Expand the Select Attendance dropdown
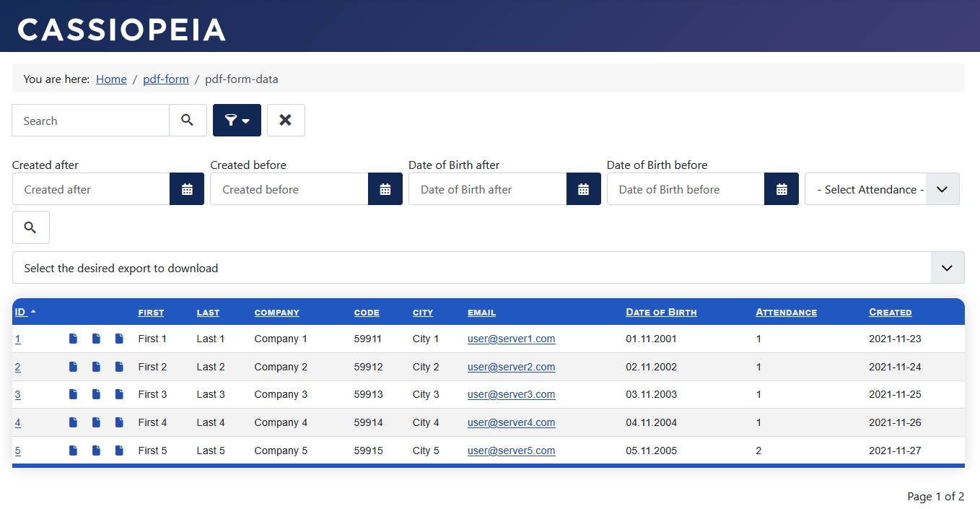The width and height of the screenshot is (980, 509). [x=882, y=189]
